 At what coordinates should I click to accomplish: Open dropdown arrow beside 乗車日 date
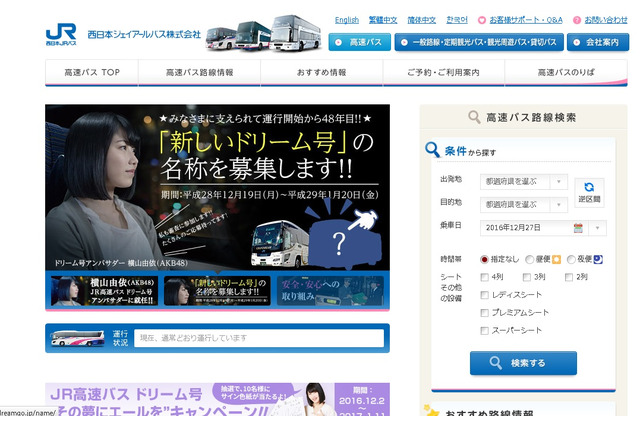[x=598, y=228]
